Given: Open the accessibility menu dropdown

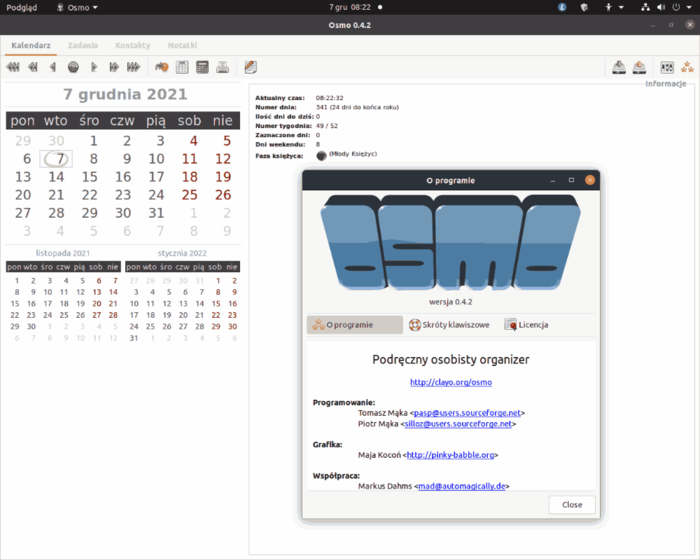Looking at the screenshot, I should click(x=614, y=7).
